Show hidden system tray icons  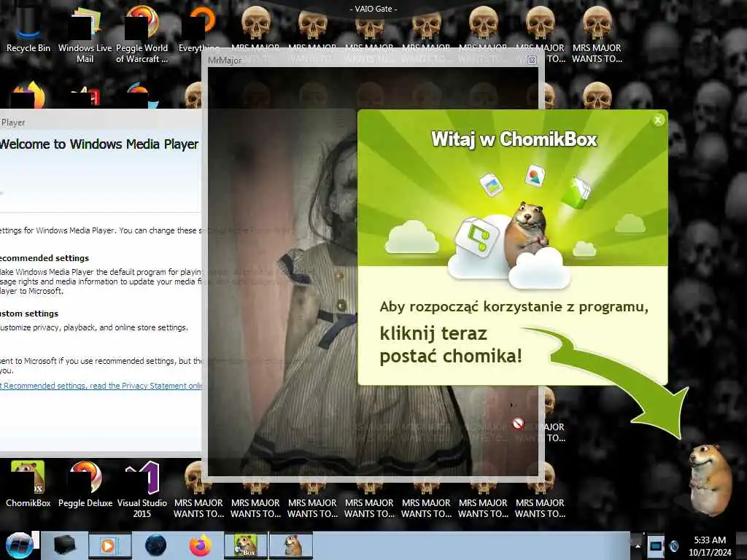click(638, 545)
